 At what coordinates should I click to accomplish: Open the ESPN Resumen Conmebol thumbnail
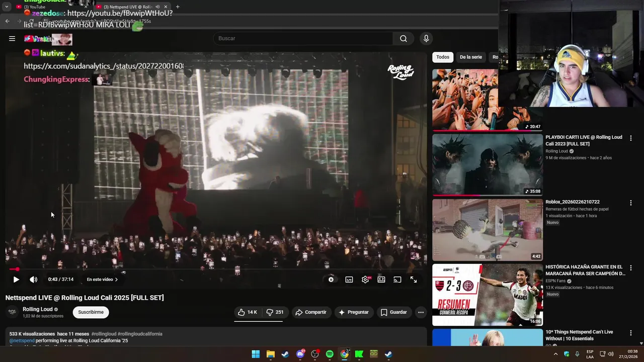pos(488,295)
